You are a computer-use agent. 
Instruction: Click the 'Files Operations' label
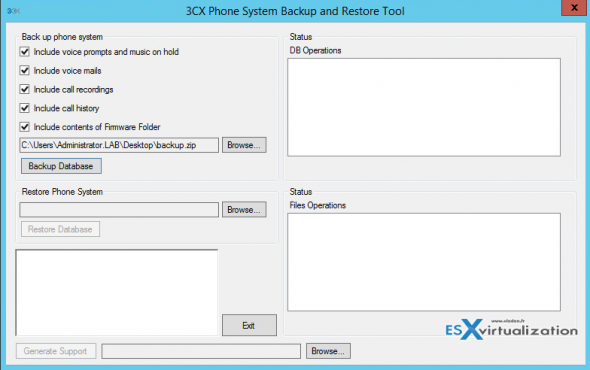318,205
